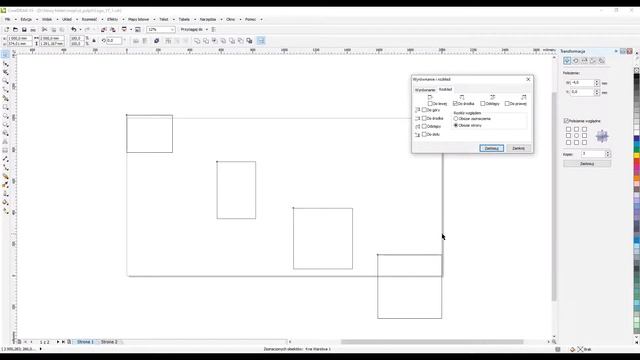Image resolution: width=640 pixels, height=360 pixels.
Task: Select the Rectangle tool in the toolbox
Action: (5, 107)
